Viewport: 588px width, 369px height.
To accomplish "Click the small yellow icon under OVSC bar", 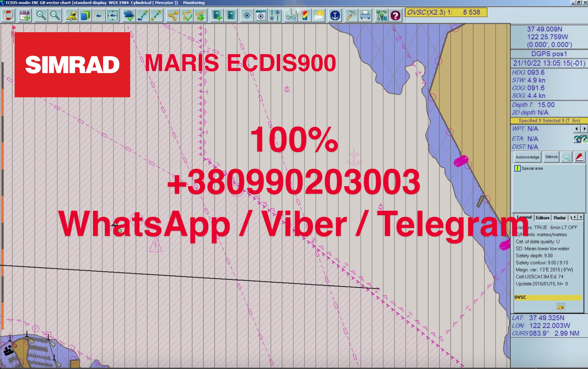I will point(561,307).
